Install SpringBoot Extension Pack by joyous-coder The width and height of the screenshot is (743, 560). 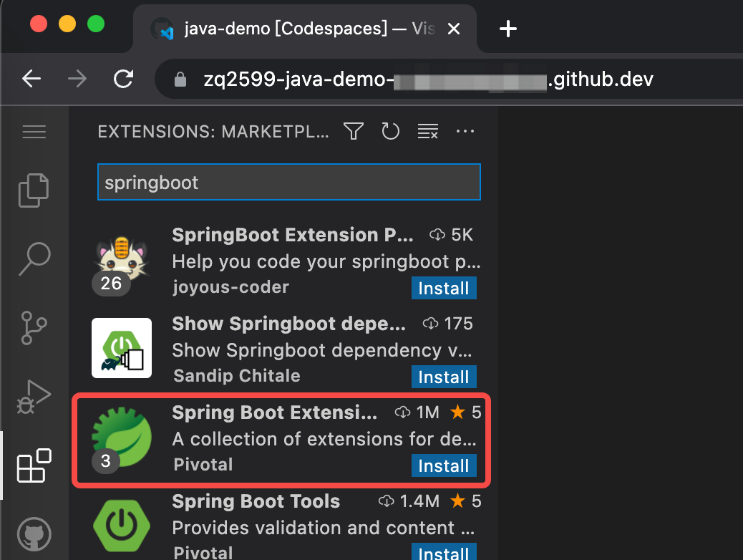pyautogui.click(x=444, y=288)
